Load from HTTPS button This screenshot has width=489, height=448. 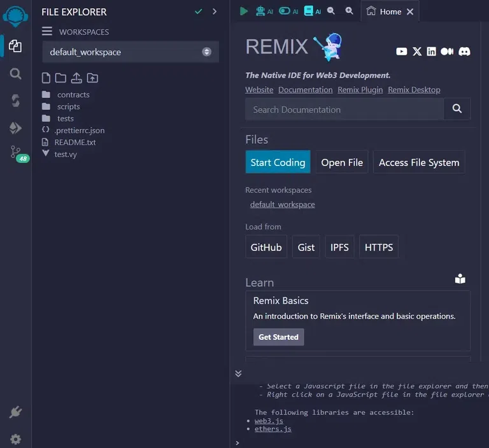point(379,247)
